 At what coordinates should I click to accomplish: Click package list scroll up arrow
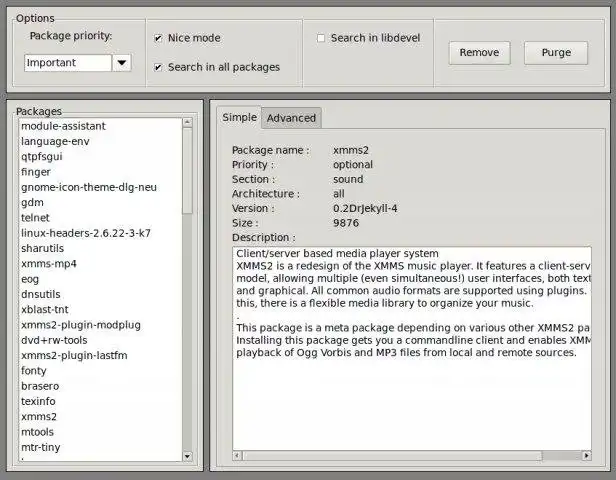click(187, 123)
